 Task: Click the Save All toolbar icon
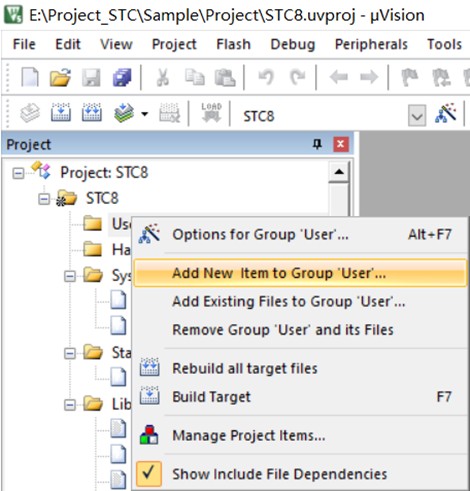pos(122,77)
